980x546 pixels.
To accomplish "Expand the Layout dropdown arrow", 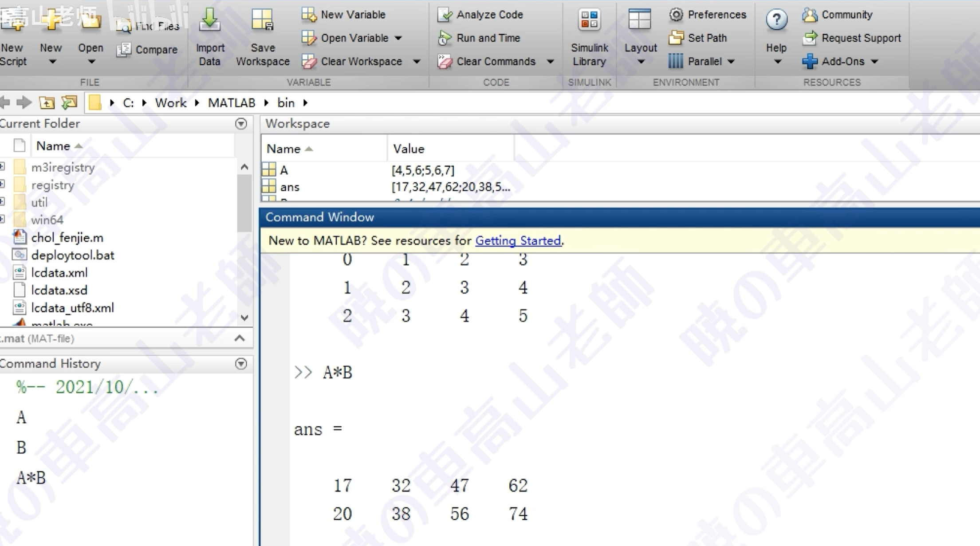I will tap(641, 62).
